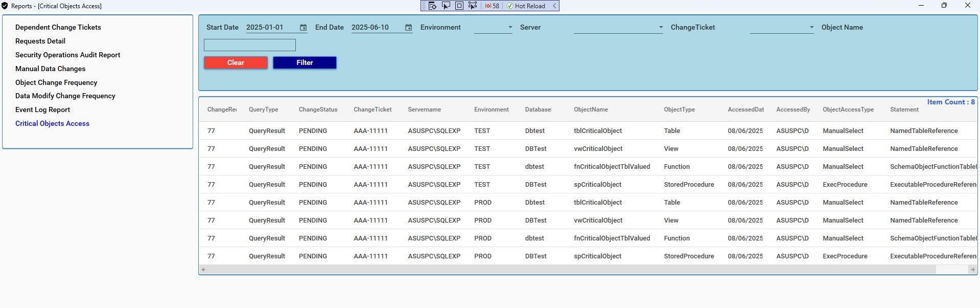Image resolution: width=980 pixels, height=308 pixels.
Task: Open Requests Detail report
Action: [x=40, y=41]
